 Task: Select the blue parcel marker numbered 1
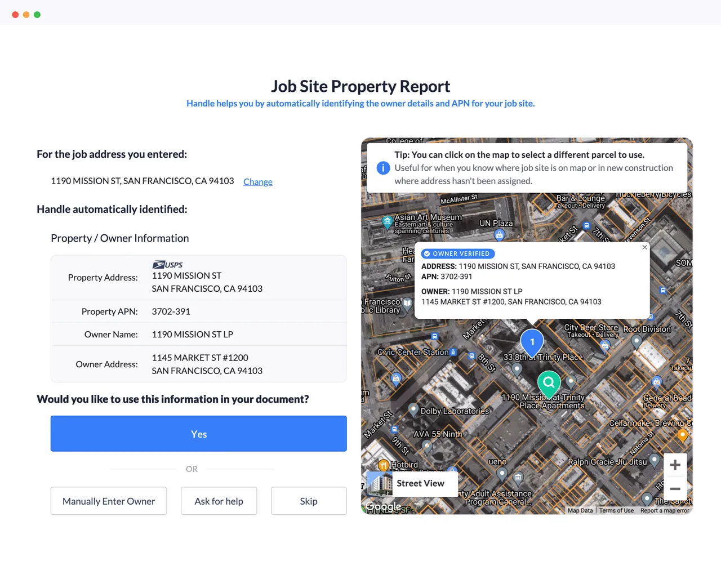(x=532, y=342)
